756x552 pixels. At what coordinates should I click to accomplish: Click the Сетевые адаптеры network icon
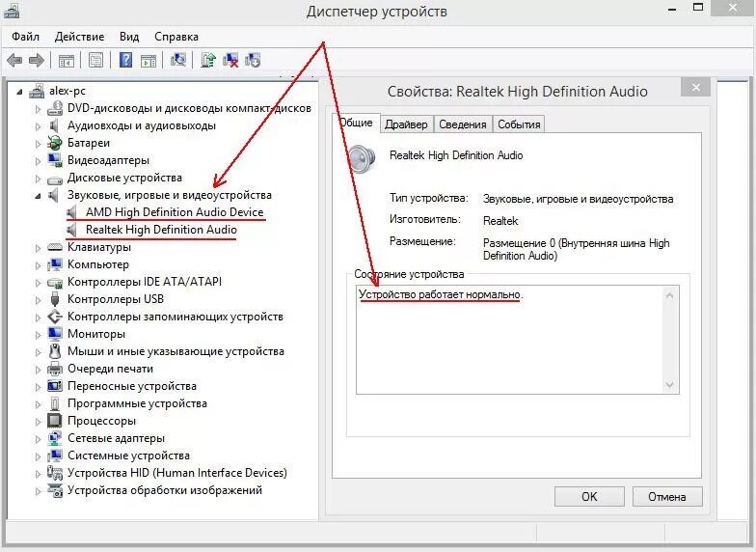(55, 438)
